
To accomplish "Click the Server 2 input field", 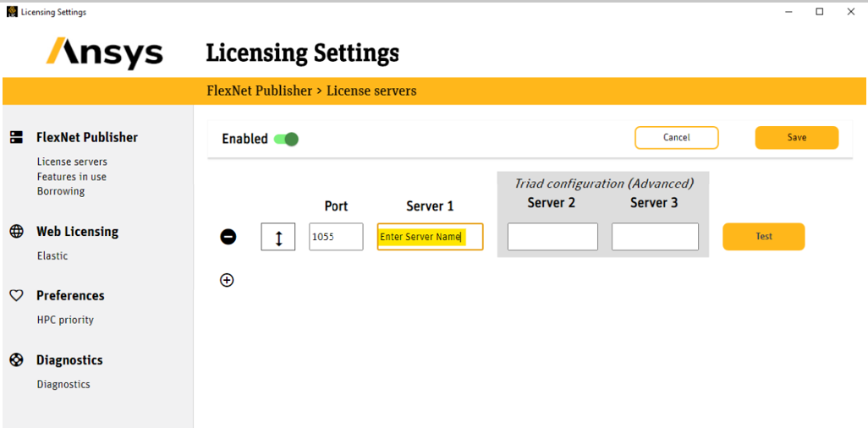I will tap(552, 237).
